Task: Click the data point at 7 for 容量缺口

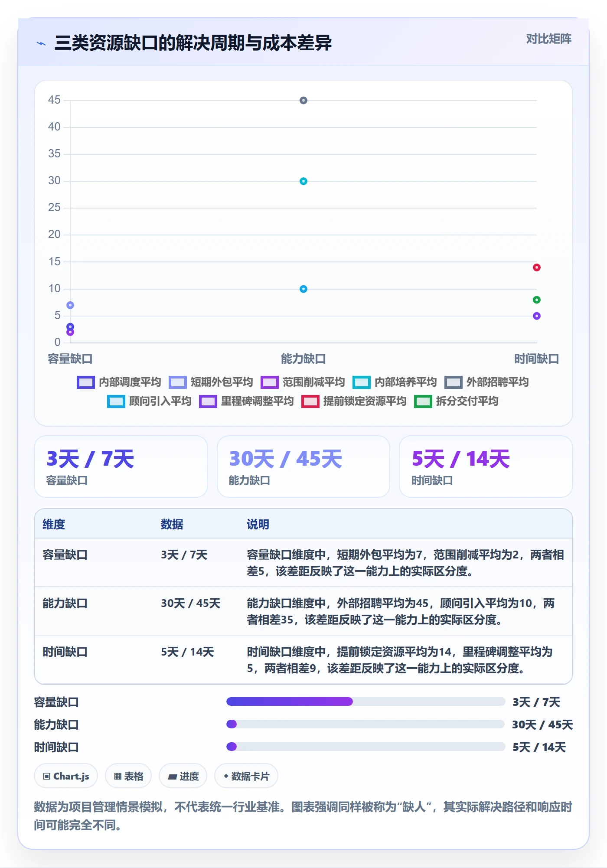Action: coord(70,305)
